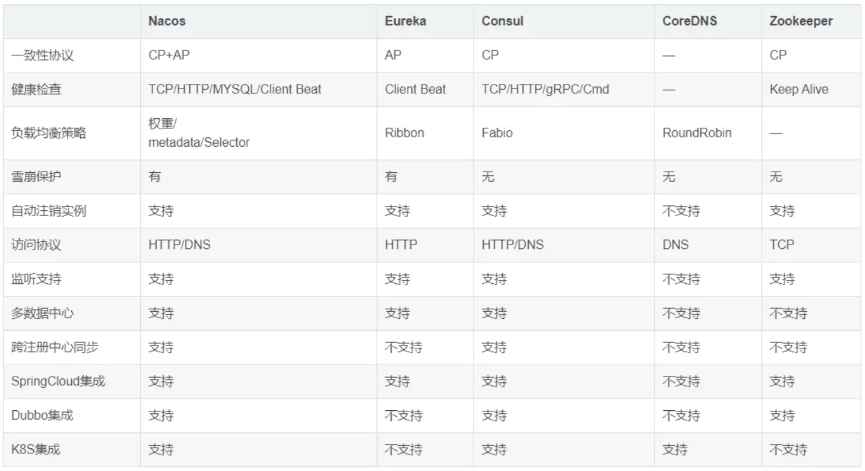The width and height of the screenshot is (865, 471).
Task: Select the 健康检查 row label
Action: point(36,89)
